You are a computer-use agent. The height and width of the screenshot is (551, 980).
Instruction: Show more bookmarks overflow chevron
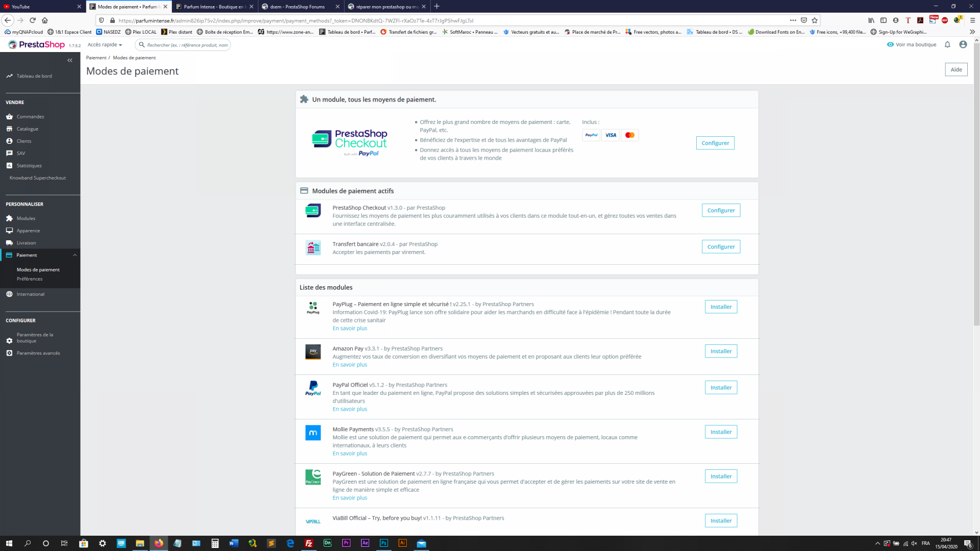point(972,32)
